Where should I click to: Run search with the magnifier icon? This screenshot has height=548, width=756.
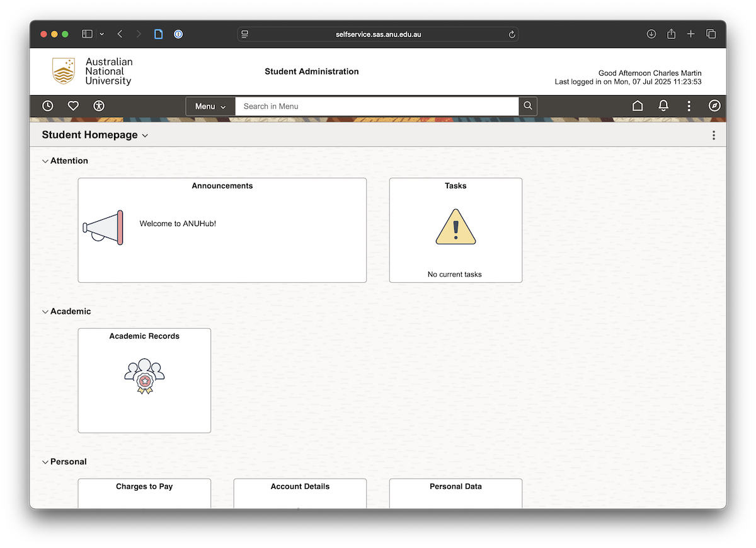[527, 106]
